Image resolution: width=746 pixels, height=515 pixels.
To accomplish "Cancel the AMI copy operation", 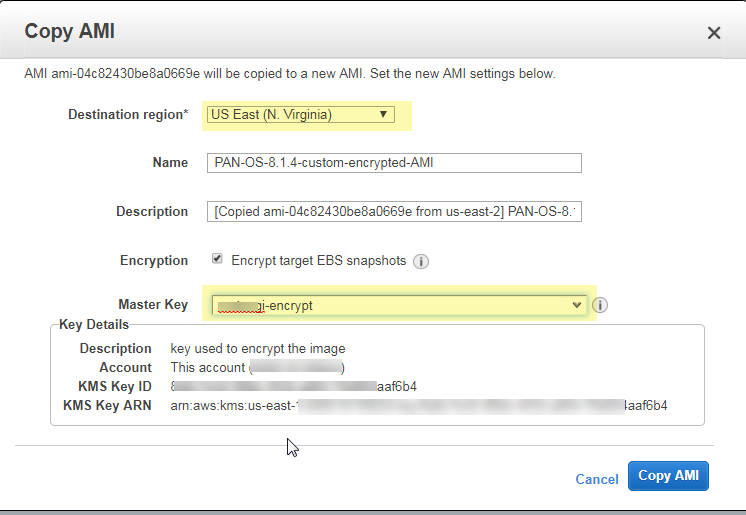I will click(x=597, y=480).
